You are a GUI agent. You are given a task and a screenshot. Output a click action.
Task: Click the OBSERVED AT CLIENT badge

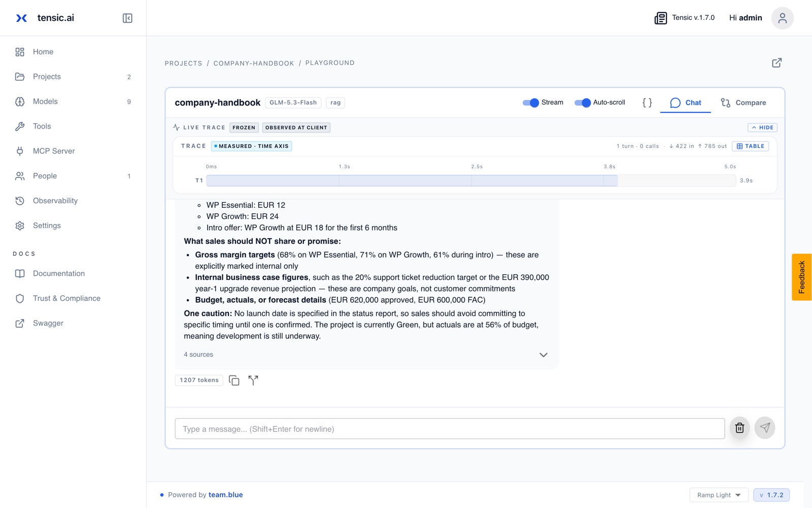pos(296,128)
